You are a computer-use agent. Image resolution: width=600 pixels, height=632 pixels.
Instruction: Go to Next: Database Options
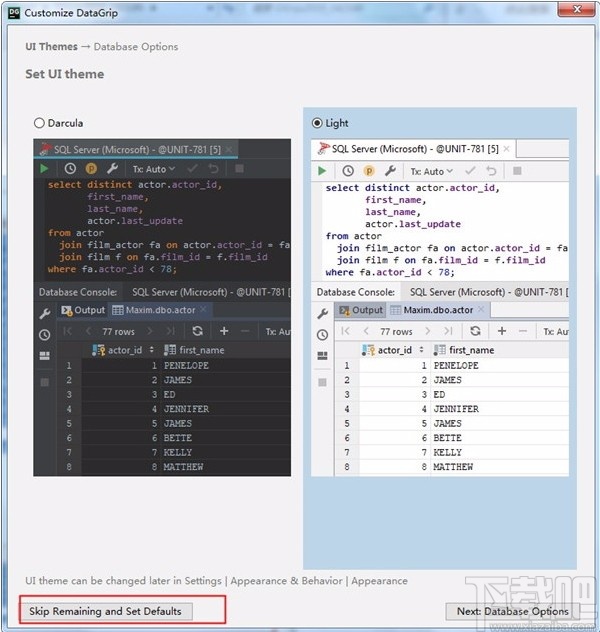[x=513, y=611]
